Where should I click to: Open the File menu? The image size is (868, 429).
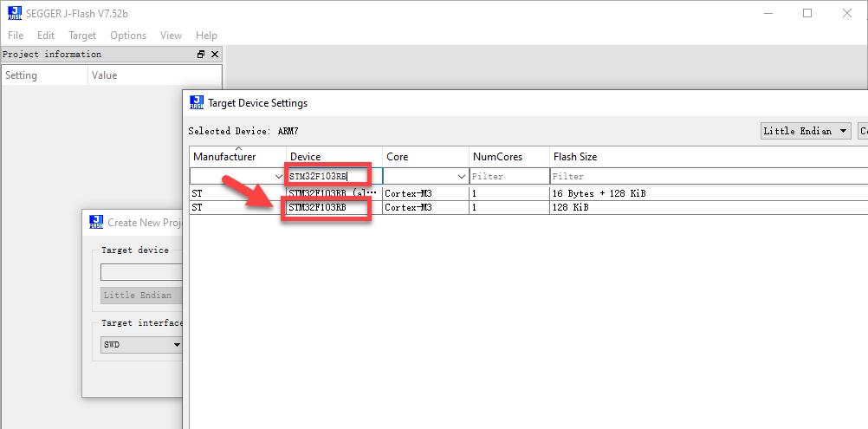pyautogui.click(x=16, y=36)
